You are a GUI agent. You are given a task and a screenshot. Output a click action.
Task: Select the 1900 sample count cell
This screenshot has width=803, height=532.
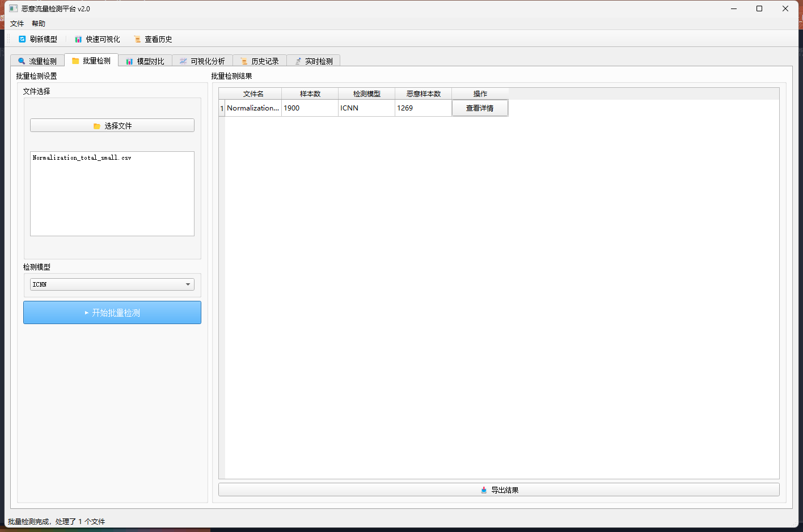point(310,108)
